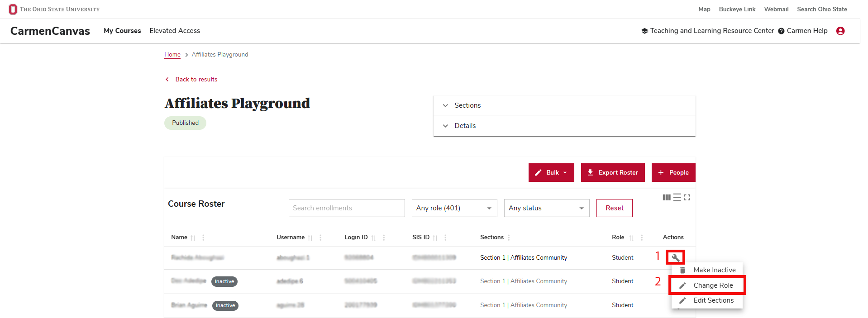This screenshot has height=318, width=868.
Task: Open the Any role (401) dropdown
Action: [x=454, y=208]
